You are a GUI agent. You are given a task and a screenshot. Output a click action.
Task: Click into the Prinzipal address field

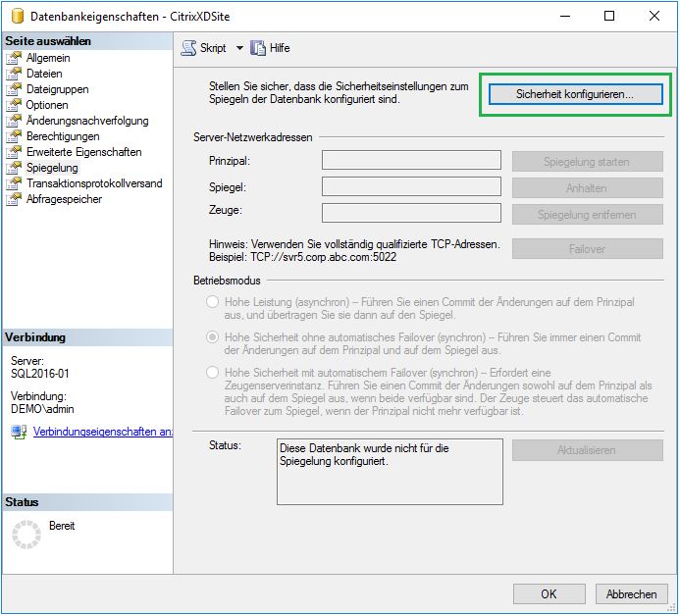(x=411, y=161)
